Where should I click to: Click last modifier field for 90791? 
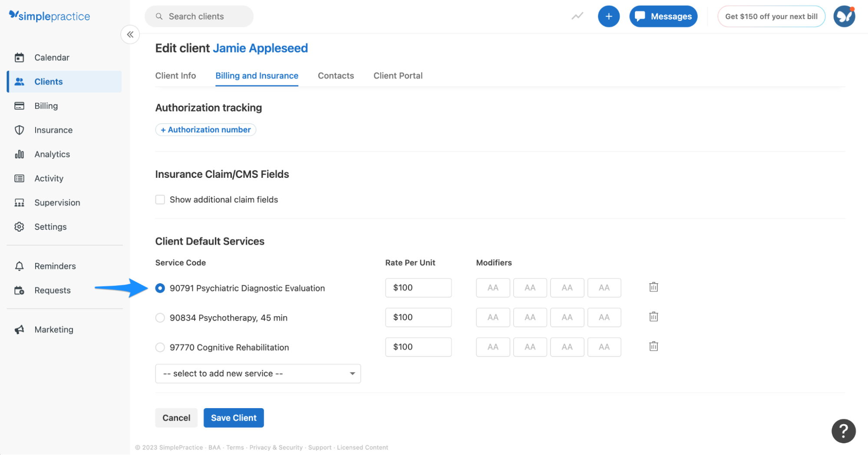[604, 288]
